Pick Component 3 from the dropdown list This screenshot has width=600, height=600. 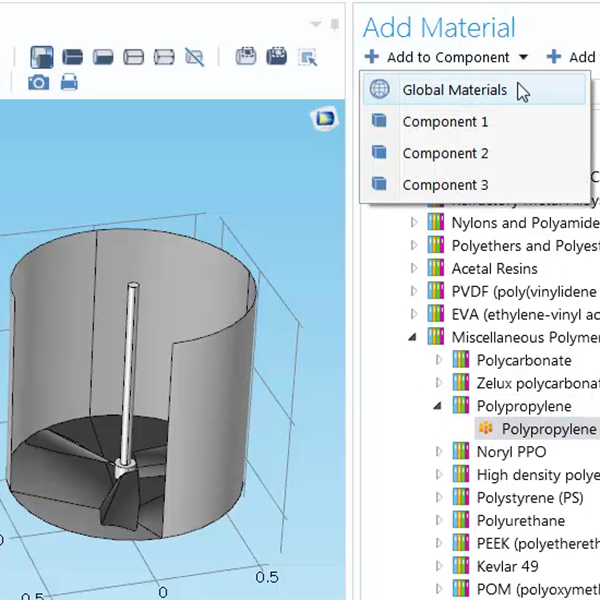point(445,185)
